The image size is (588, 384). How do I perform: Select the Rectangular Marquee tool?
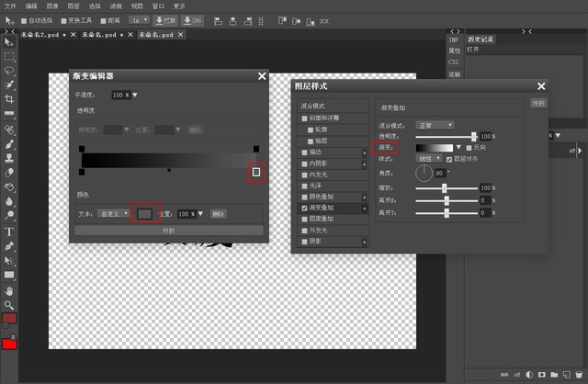tap(9, 56)
